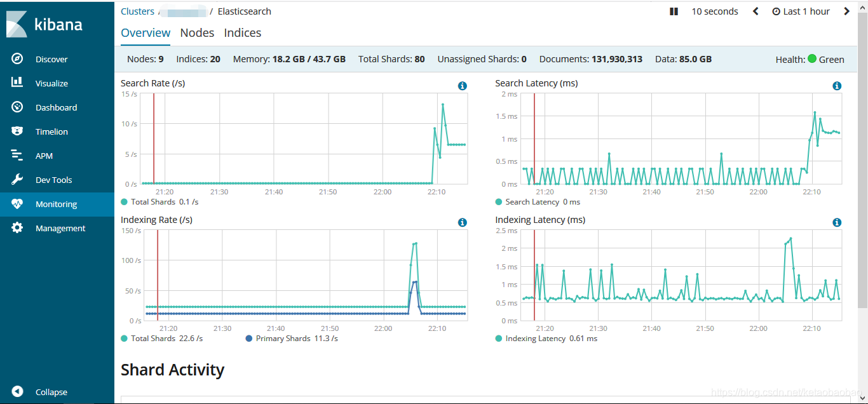Open Dev Tools wrench icon
Image resolution: width=868 pixels, height=404 pixels.
tap(17, 179)
